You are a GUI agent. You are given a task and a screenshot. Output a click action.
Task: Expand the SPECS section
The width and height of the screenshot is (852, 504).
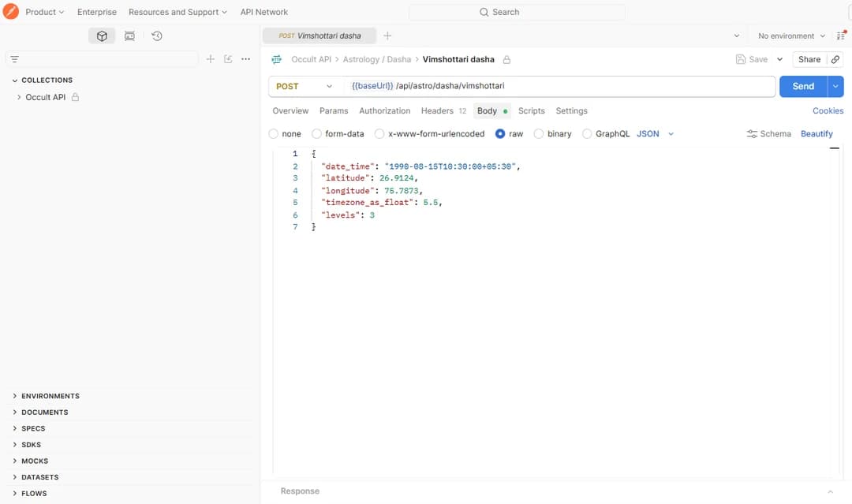15,428
